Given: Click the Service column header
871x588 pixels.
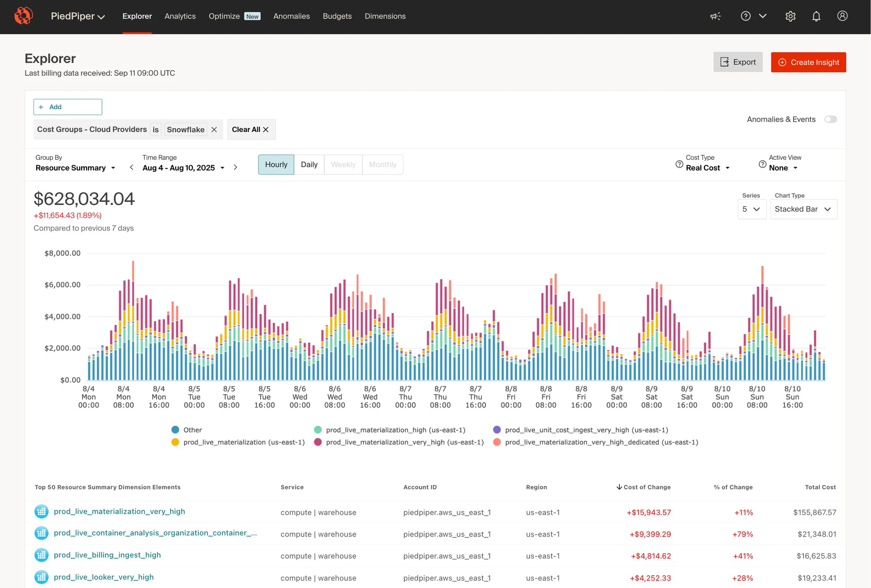Looking at the screenshot, I should pyautogui.click(x=292, y=487).
